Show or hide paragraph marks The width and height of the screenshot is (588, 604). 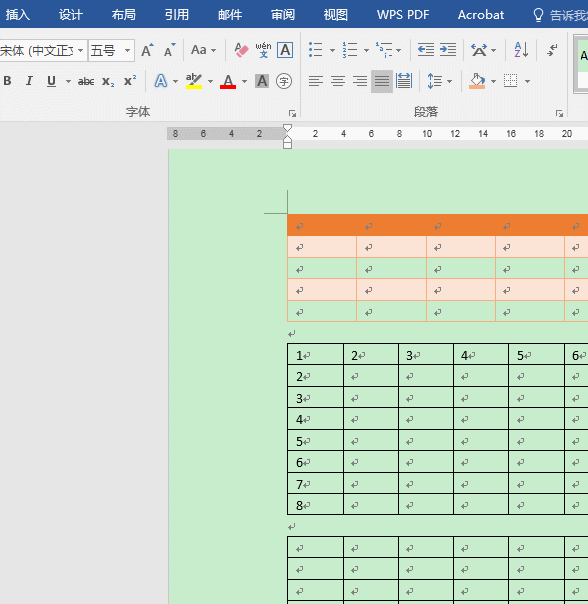[553, 50]
